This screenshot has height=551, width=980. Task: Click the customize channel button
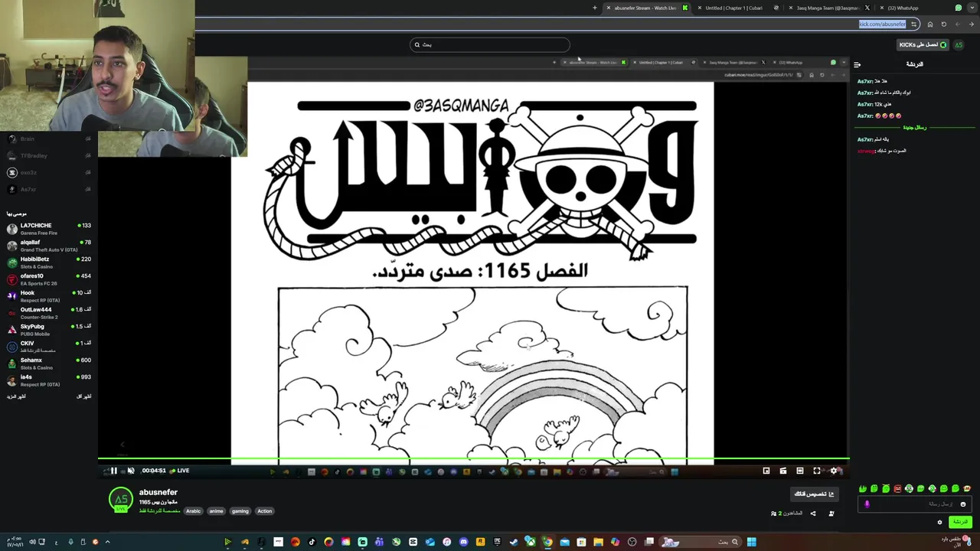point(814,494)
